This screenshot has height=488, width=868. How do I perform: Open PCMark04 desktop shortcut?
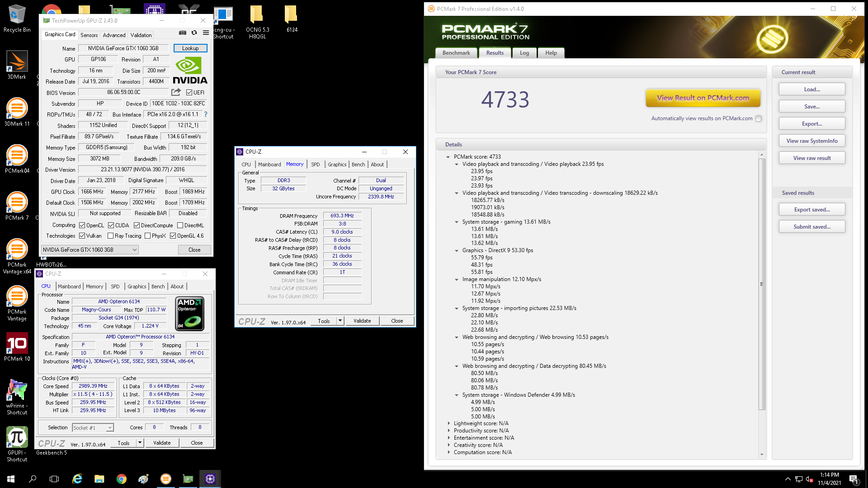(17, 159)
